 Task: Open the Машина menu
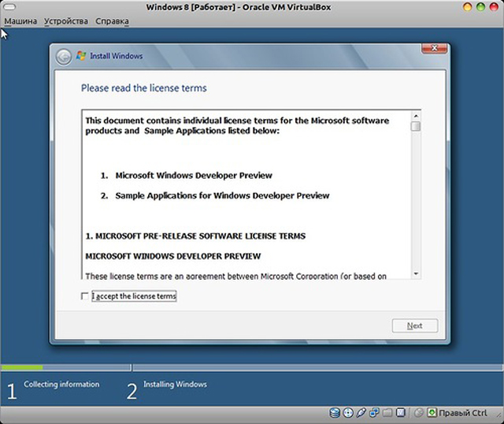(20, 21)
